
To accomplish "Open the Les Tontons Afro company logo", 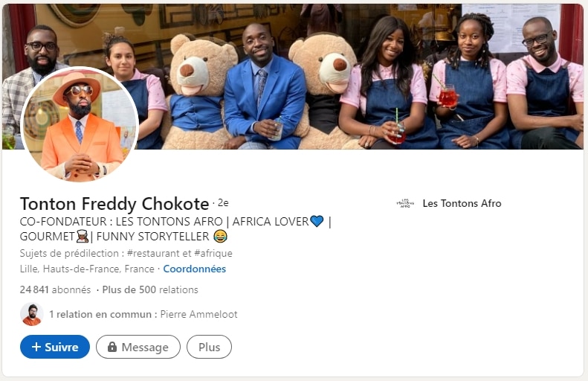I will 405,203.
